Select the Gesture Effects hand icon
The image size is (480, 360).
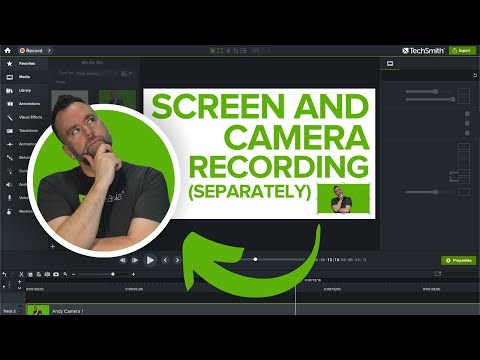[10, 211]
